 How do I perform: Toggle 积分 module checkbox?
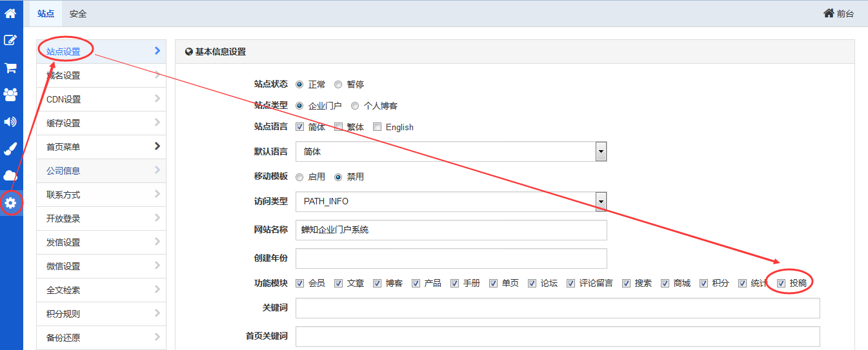[x=703, y=283]
